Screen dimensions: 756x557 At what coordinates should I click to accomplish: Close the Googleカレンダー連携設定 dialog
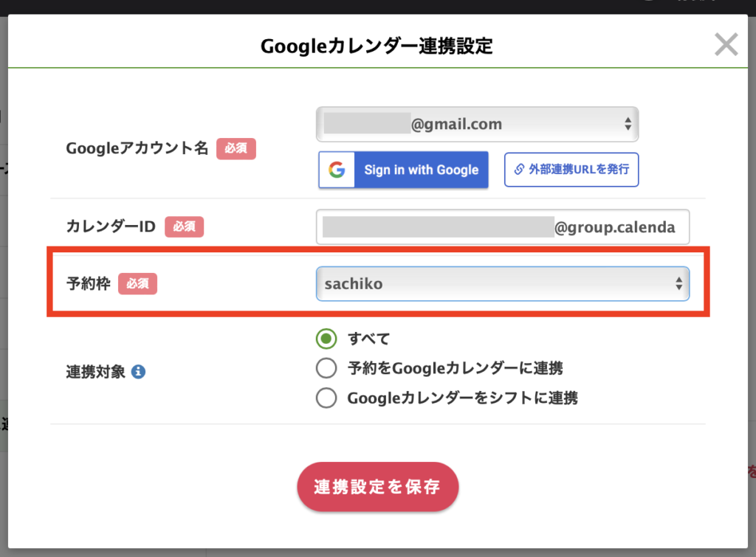726,44
